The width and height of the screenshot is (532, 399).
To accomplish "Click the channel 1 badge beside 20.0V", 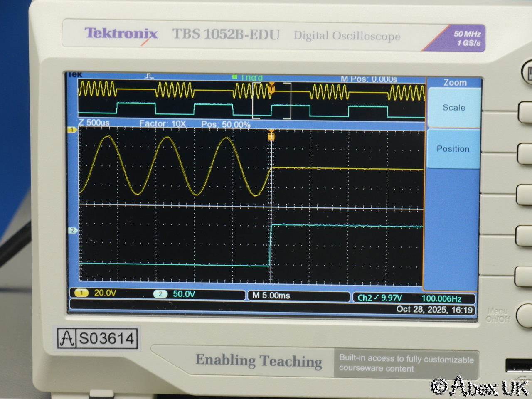I will [81, 293].
